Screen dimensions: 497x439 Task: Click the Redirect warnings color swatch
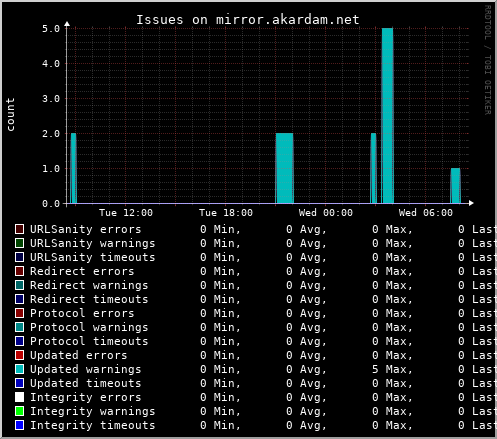point(19,285)
